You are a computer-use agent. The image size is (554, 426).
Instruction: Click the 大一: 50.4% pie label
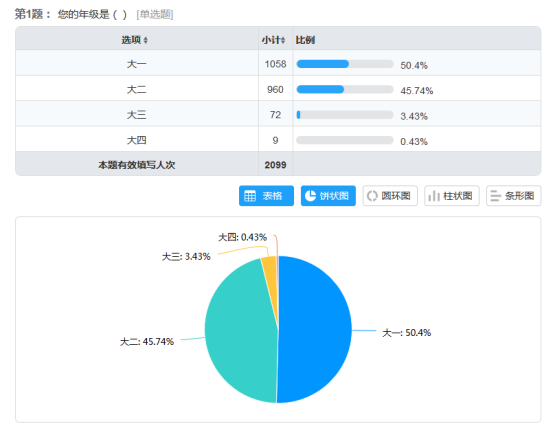tap(407, 333)
